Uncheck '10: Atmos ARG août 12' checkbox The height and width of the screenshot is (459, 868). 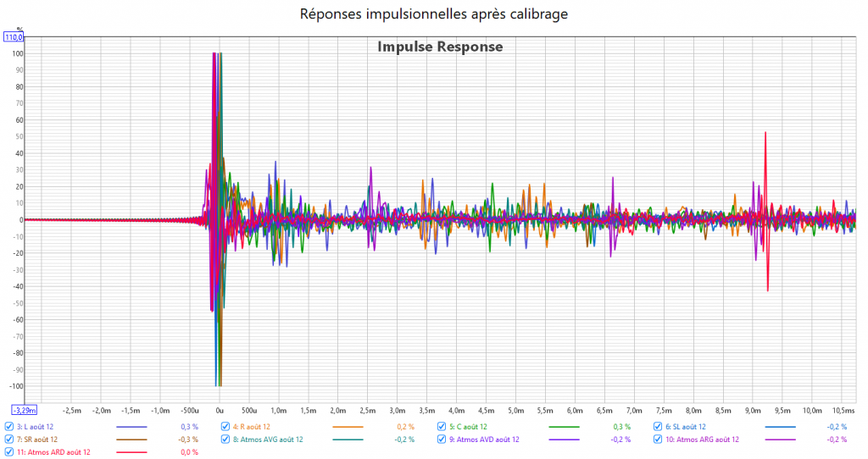[659, 440]
